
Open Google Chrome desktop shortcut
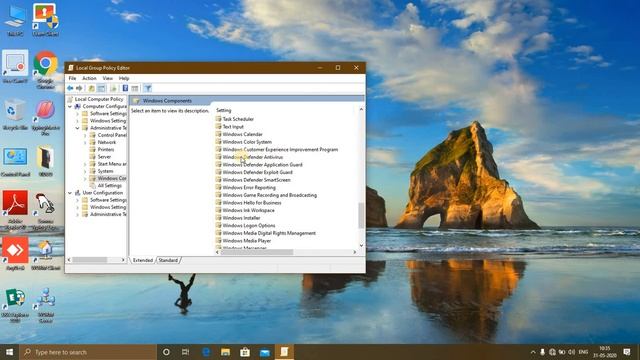(x=45, y=69)
